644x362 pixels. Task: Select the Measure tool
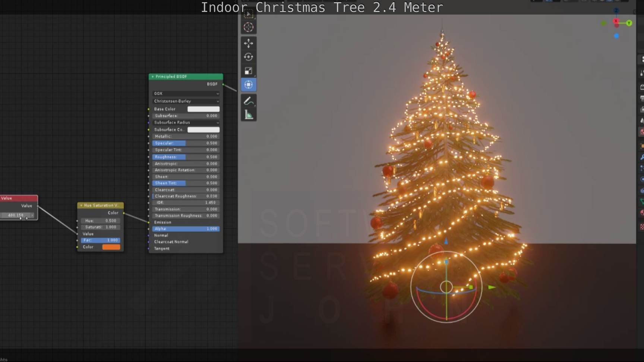click(249, 115)
